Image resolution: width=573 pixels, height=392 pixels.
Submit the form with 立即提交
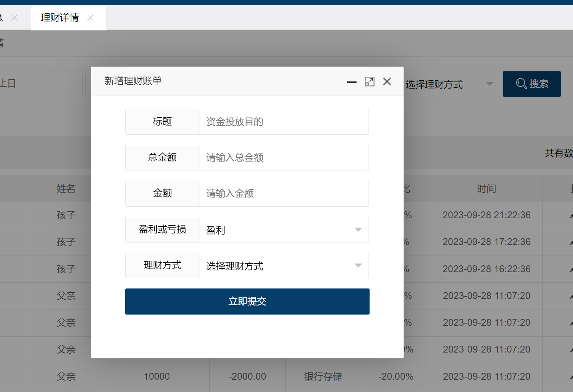click(x=247, y=302)
